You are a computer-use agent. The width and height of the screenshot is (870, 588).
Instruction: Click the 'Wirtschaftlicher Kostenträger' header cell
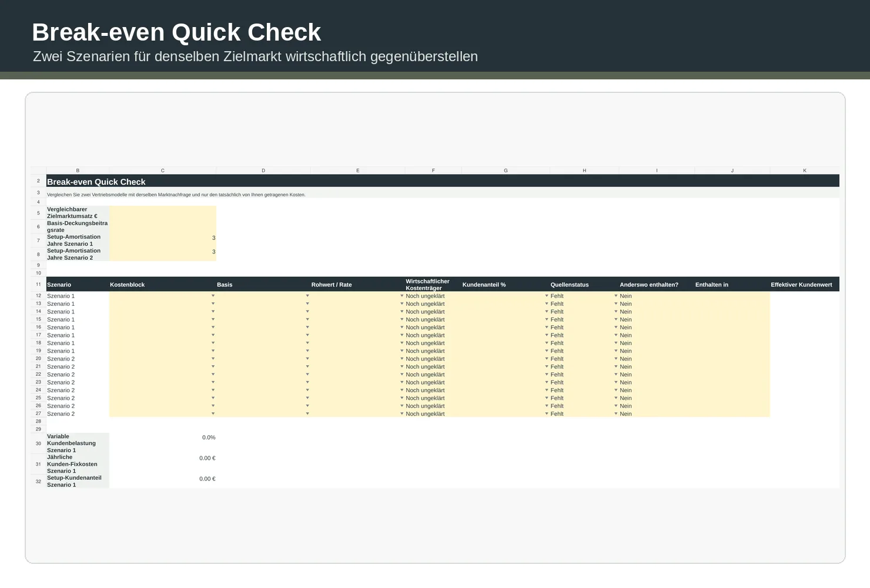(433, 285)
